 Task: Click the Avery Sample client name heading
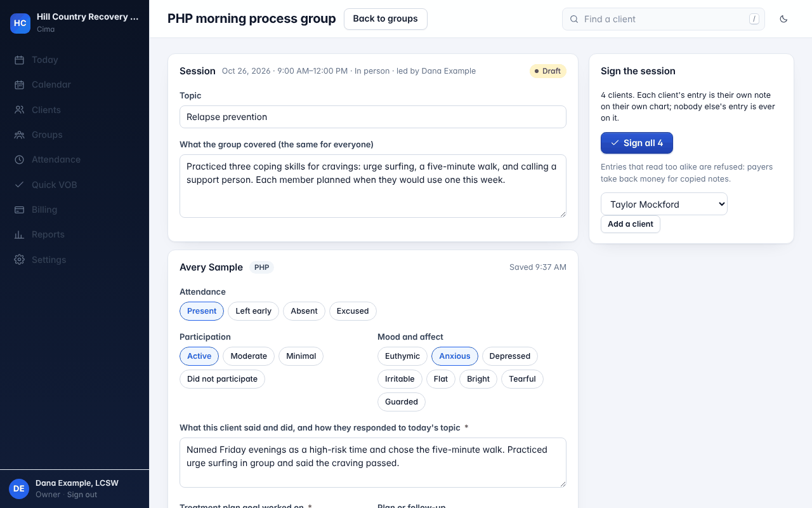tap(211, 267)
